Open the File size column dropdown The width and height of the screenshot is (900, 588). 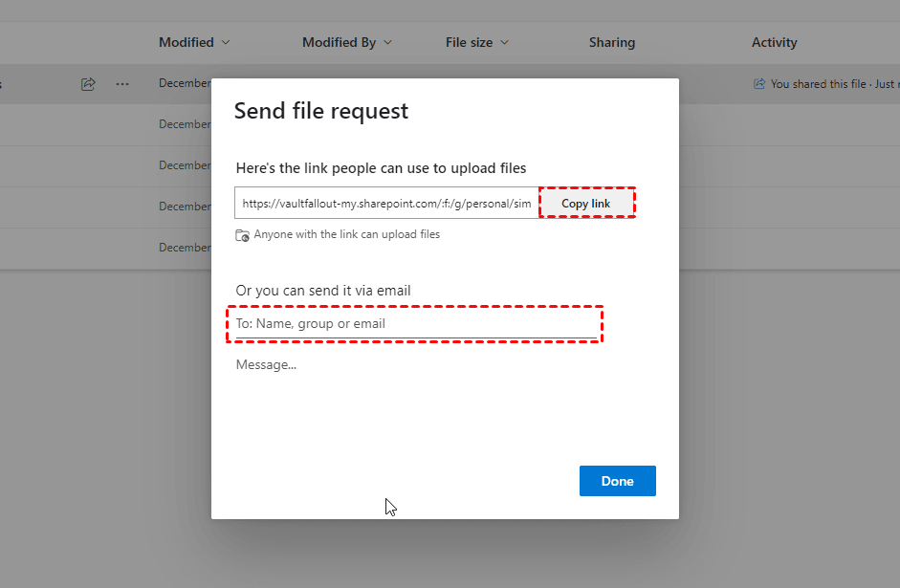504,43
